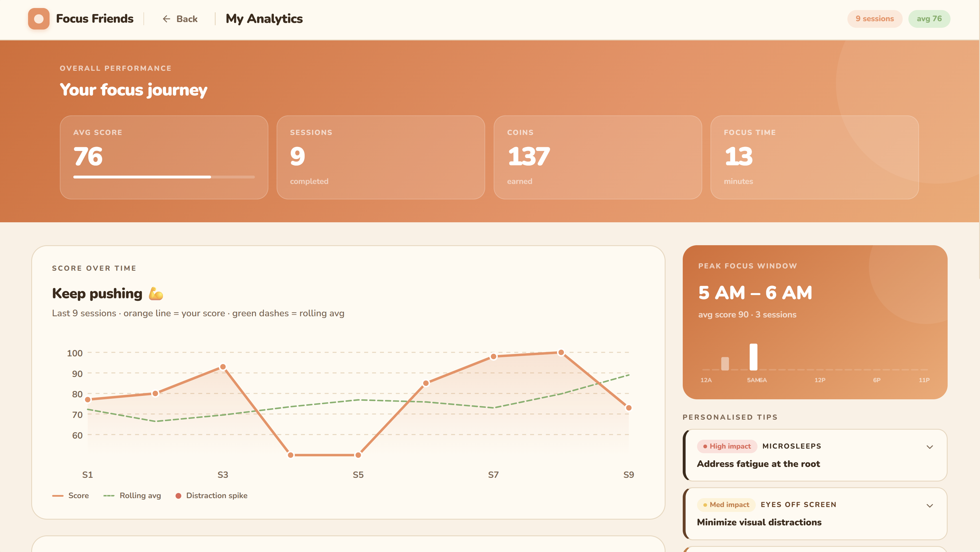Click the My Analytics title
This screenshot has width=980, height=552.
264,19
